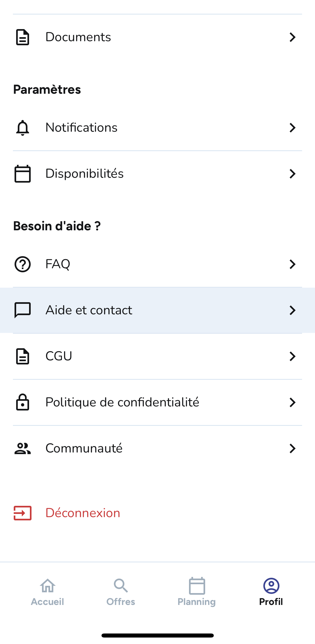315x644 pixels.
Task: Log out with the Déconnexion link
Action: click(x=83, y=513)
